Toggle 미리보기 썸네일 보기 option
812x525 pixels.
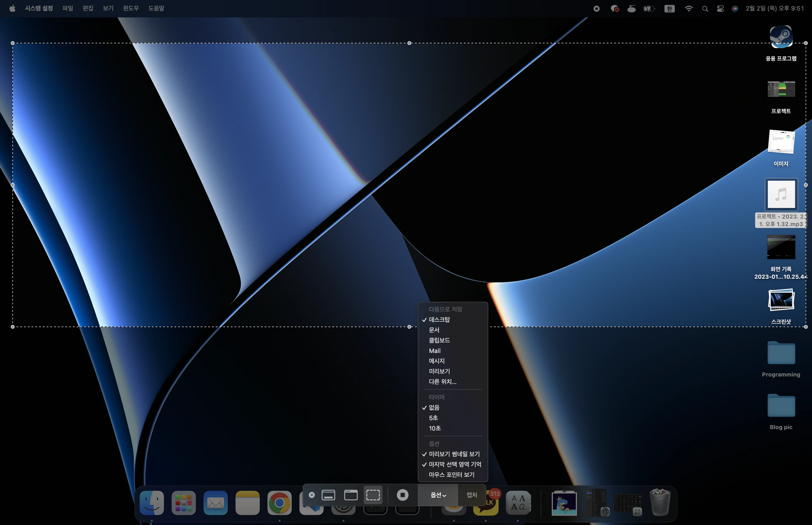coord(453,454)
